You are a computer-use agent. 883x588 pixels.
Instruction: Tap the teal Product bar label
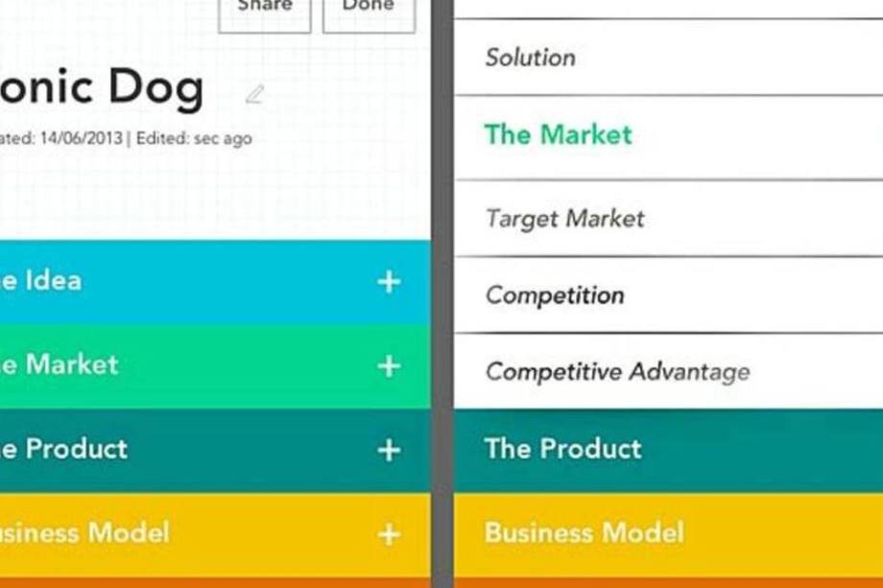(x=63, y=449)
